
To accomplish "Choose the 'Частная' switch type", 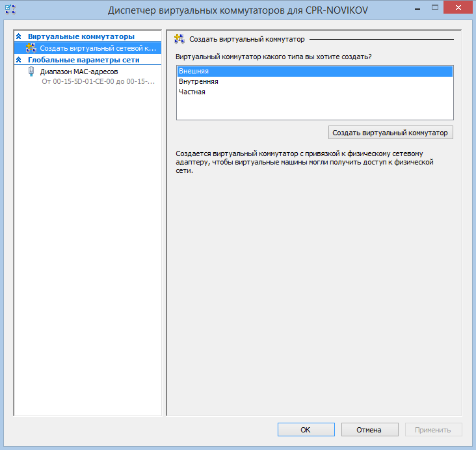I will tap(192, 92).
